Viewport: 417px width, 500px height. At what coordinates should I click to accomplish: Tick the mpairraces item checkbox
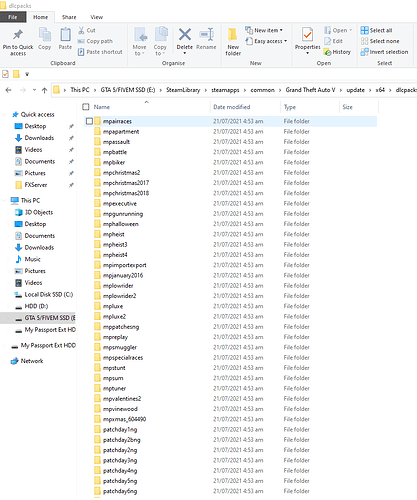point(89,121)
